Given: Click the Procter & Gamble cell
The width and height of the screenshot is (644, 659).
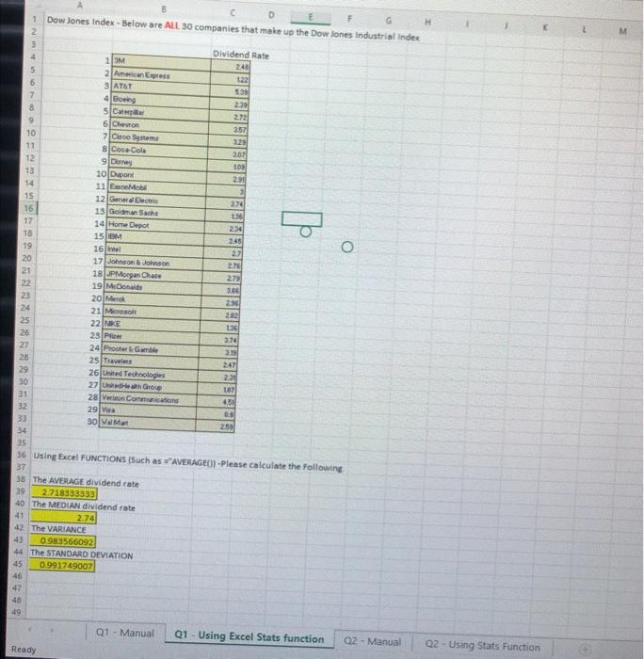Looking at the screenshot, I should click(x=150, y=349).
